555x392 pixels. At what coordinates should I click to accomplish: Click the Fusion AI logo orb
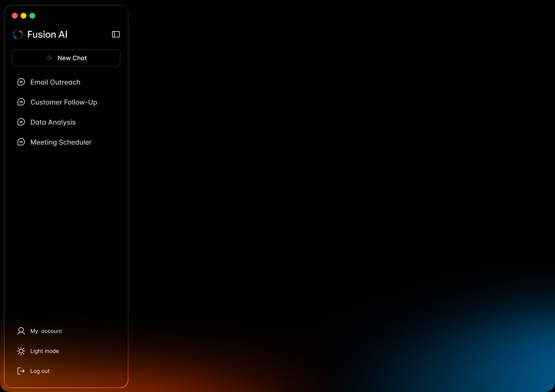coord(18,34)
